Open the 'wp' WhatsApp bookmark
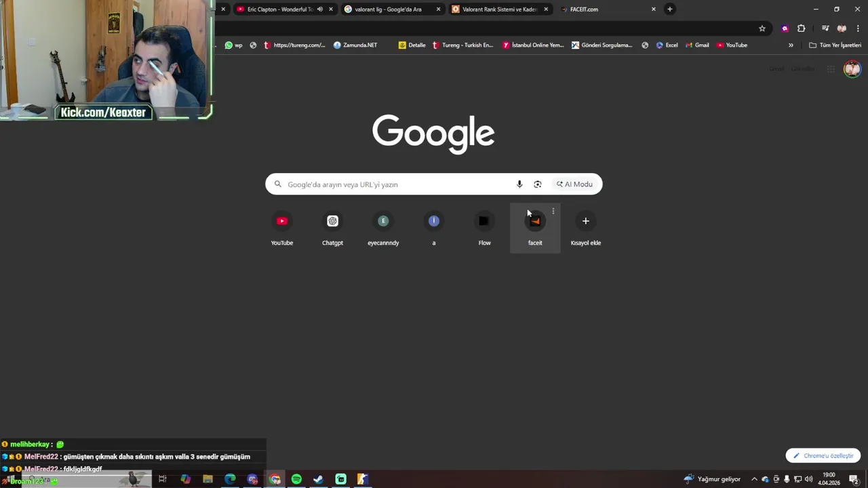Image resolution: width=868 pixels, height=488 pixels. (x=234, y=45)
